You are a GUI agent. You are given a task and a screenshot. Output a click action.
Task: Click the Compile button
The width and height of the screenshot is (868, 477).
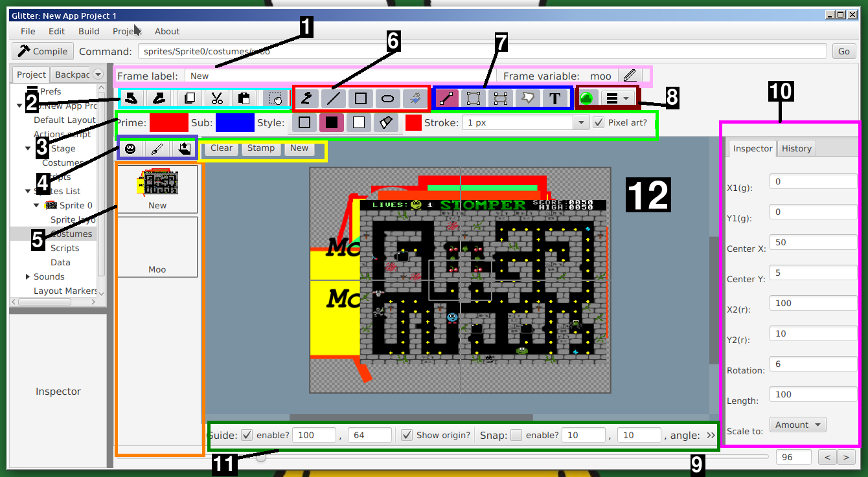point(43,51)
